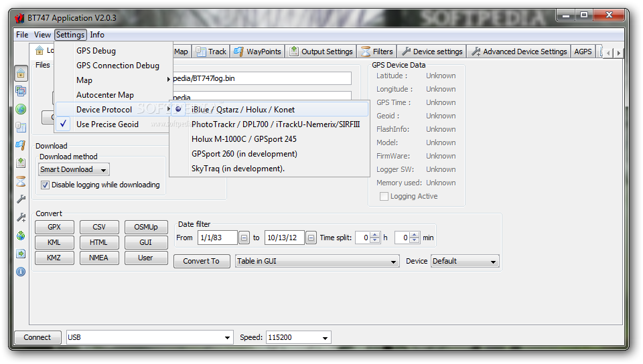This screenshot has width=643, height=364.
Task: Increase the Time split hours spinner
Action: 375,235
